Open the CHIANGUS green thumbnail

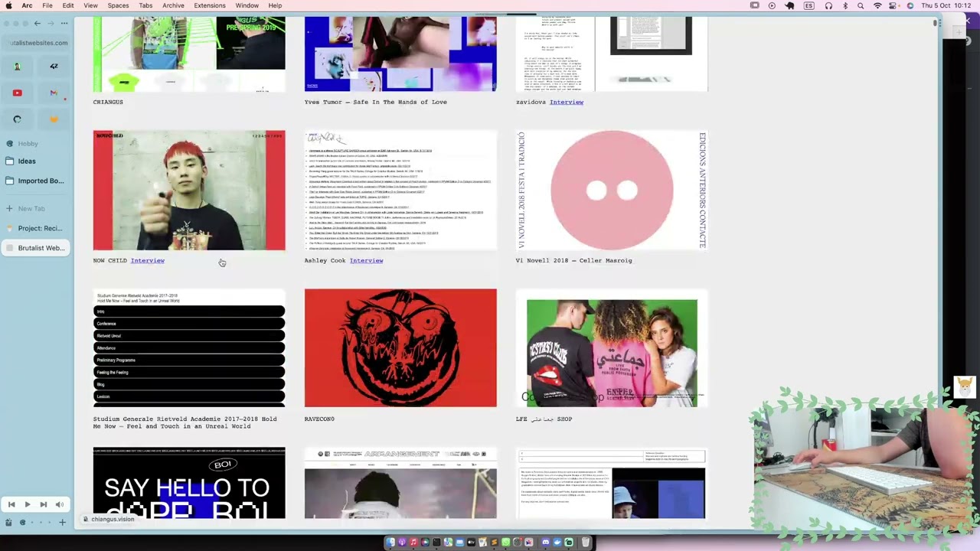click(189, 54)
